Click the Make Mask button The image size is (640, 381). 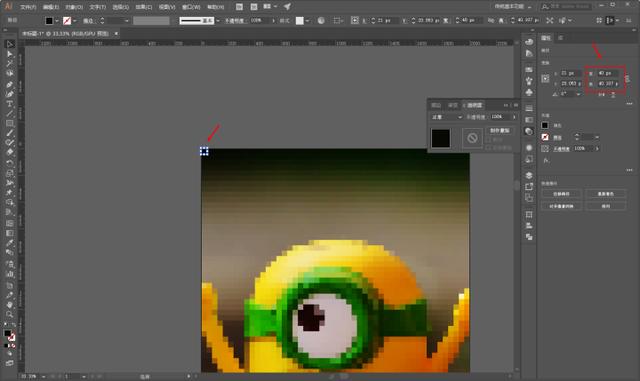pos(500,131)
